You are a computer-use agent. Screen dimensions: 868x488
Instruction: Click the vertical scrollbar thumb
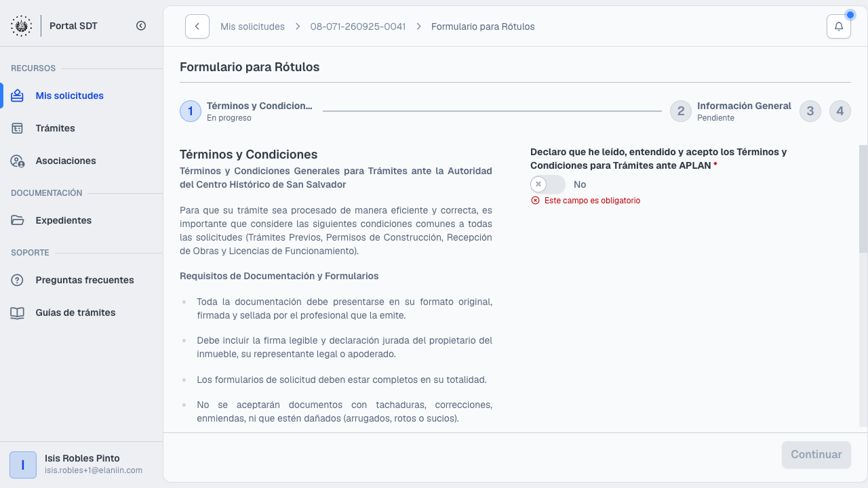point(863,199)
